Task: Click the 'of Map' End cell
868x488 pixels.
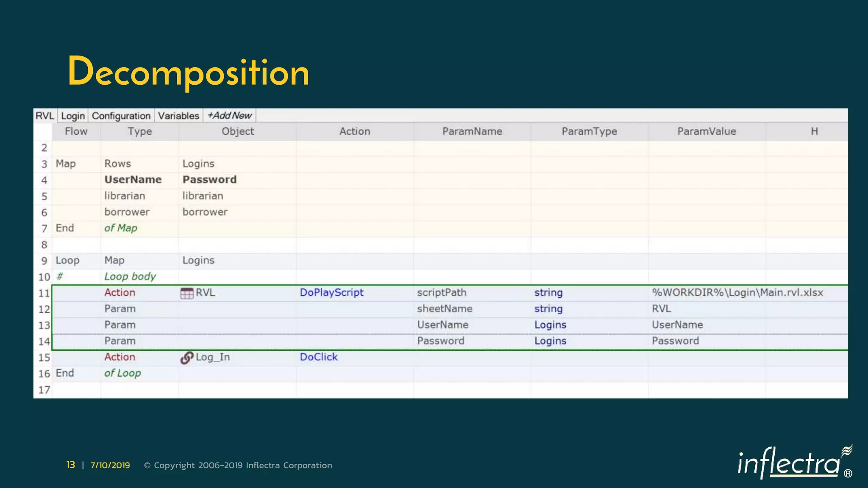Action: click(x=120, y=228)
